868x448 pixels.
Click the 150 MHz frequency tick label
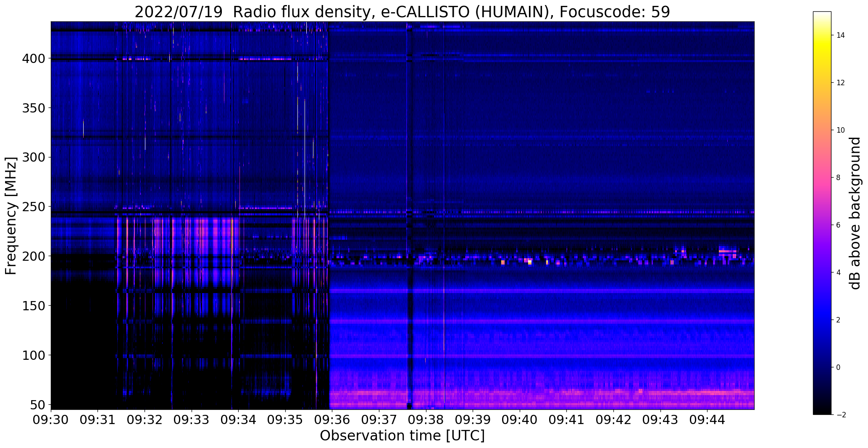pos(34,306)
